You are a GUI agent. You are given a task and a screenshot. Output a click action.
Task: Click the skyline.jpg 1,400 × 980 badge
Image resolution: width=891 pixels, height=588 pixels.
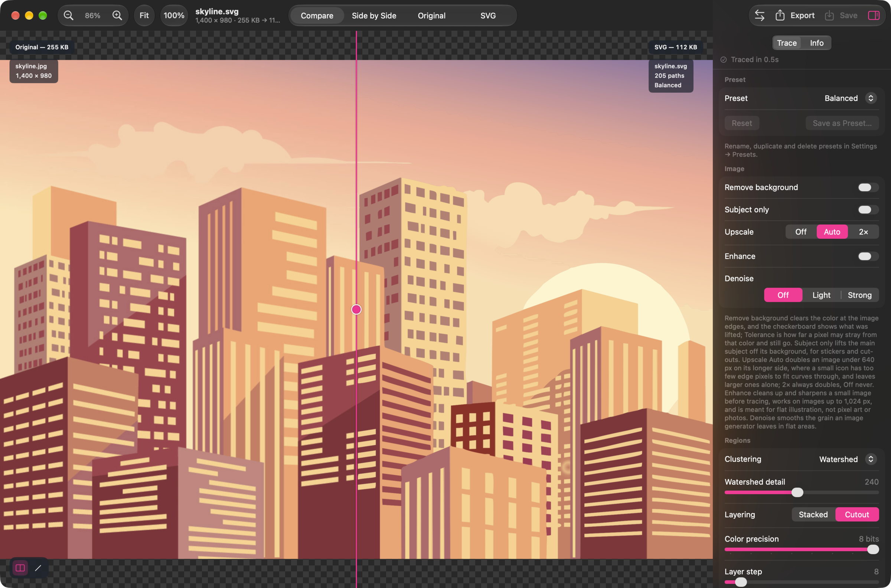click(33, 71)
